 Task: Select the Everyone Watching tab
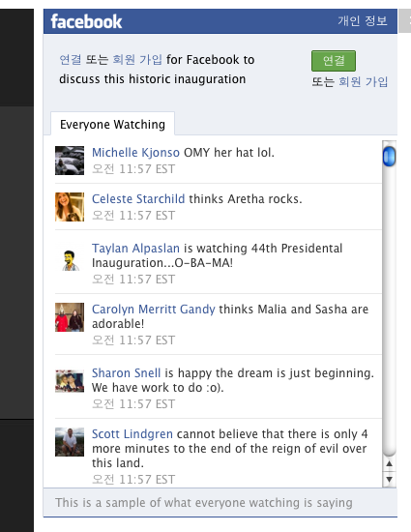coord(112,125)
